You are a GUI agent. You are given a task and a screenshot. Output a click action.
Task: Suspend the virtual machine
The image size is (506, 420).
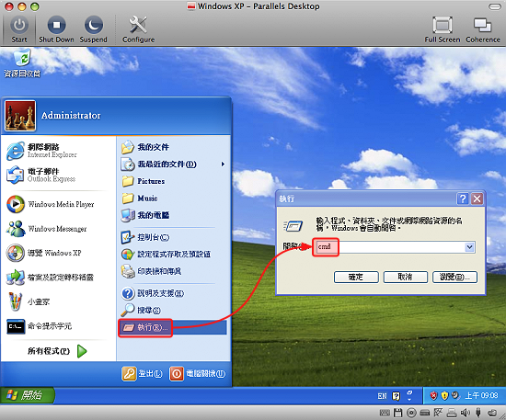tap(93, 29)
